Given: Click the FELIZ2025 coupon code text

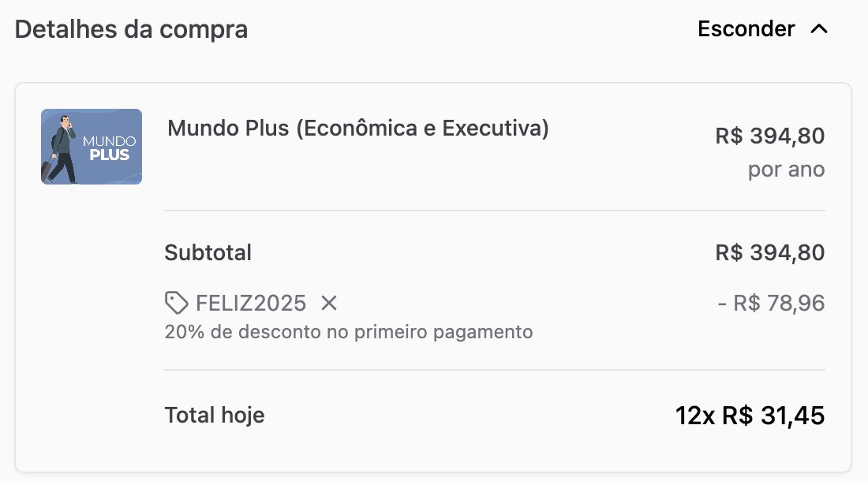Looking at the screenshot, I should 251,303.
